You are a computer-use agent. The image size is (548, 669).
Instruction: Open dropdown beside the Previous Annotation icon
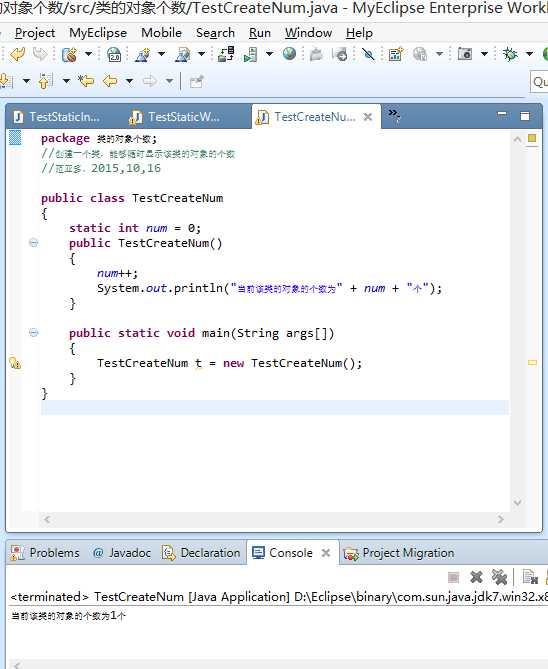click(x=66, y=81)
